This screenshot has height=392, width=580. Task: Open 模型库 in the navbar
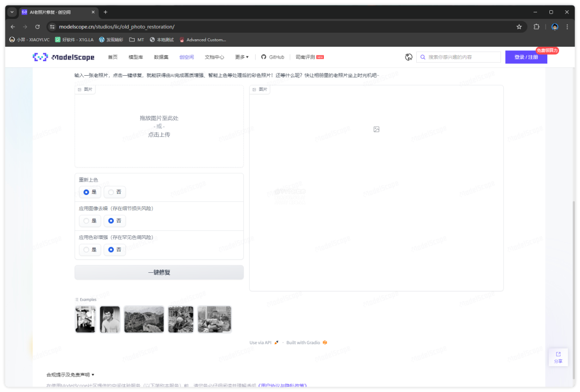pos(136,57)
